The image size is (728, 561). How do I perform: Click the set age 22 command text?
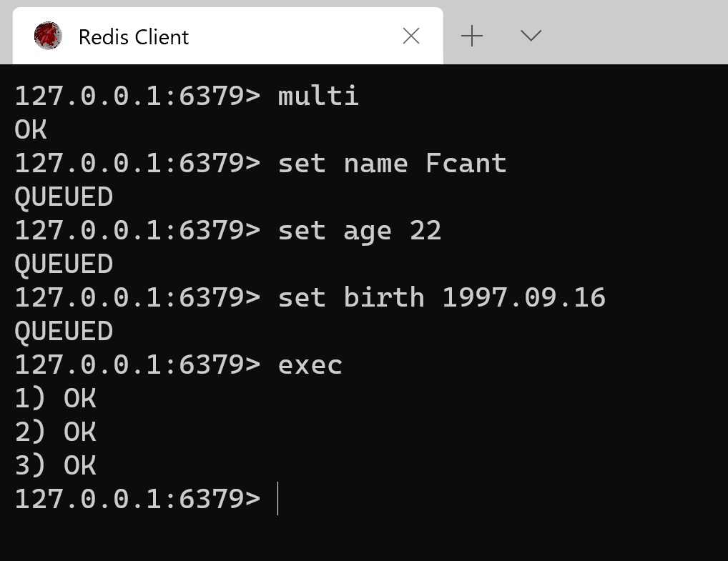(x=359, y=230)
